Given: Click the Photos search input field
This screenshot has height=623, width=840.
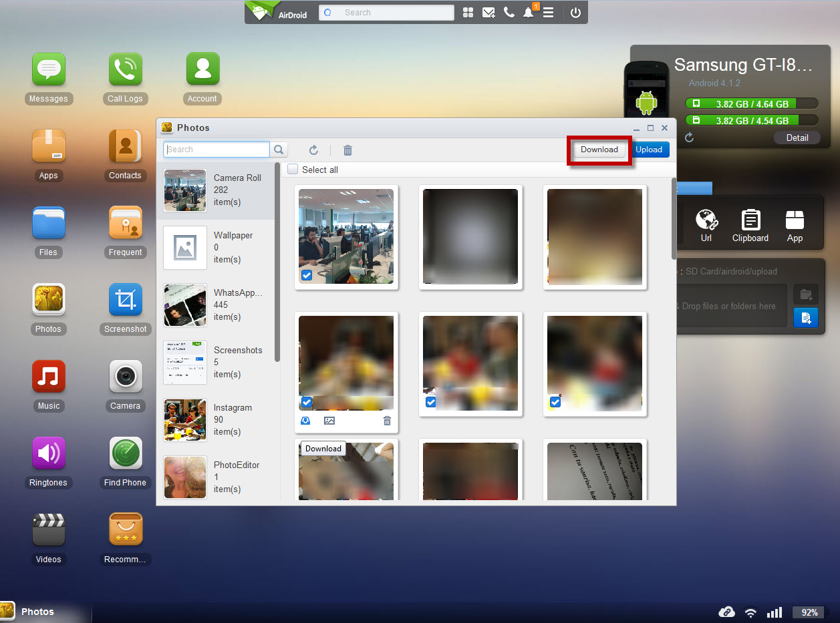Looking at the screenshot, I should [216, 149].
